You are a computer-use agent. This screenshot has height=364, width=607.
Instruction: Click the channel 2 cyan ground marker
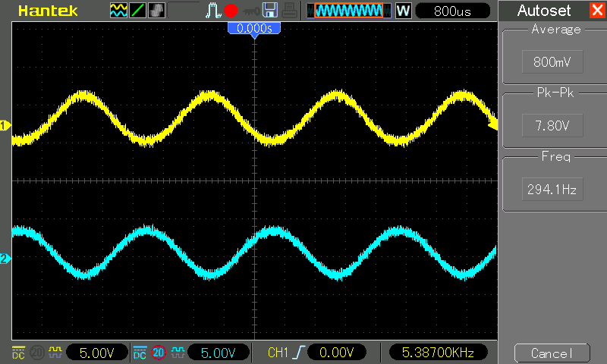pos(5,259)
